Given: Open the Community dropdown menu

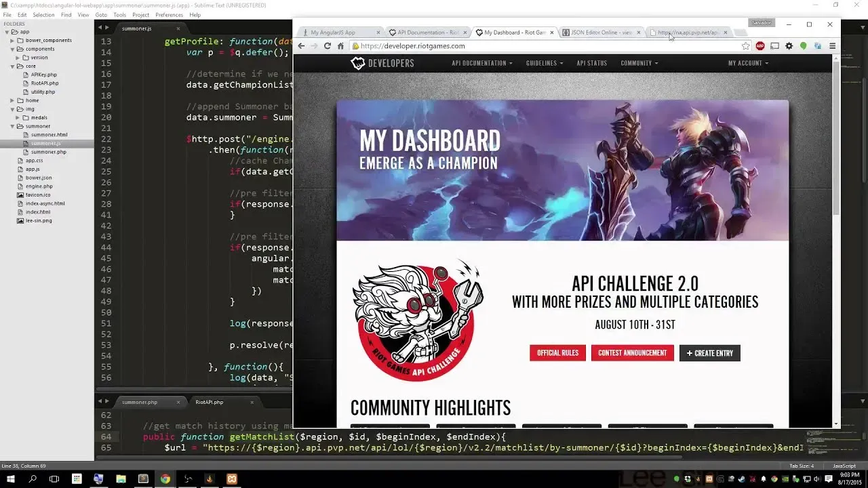Looking at the screenshot, I should (639, 63).
